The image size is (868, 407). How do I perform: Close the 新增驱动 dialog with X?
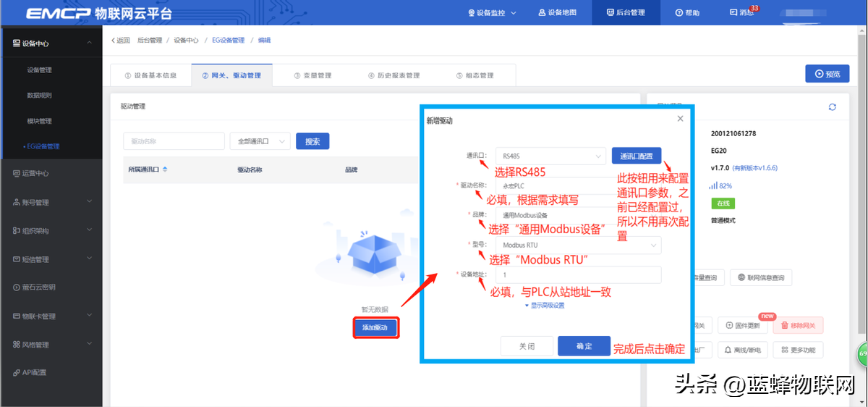click(680, 118)
